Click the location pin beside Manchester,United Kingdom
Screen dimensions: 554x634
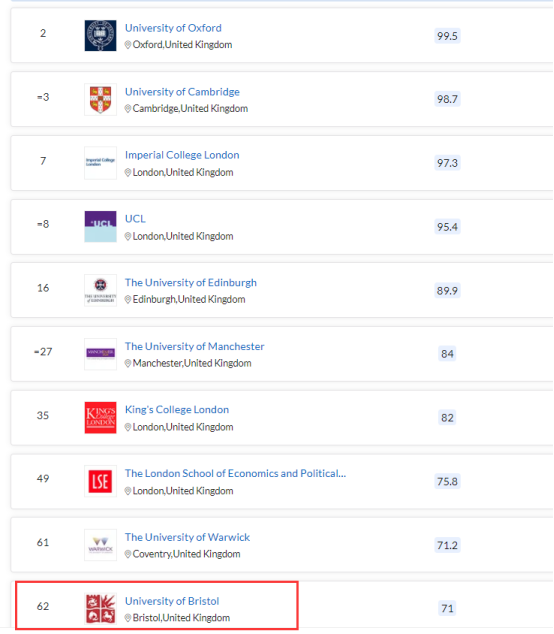(128, 363)
